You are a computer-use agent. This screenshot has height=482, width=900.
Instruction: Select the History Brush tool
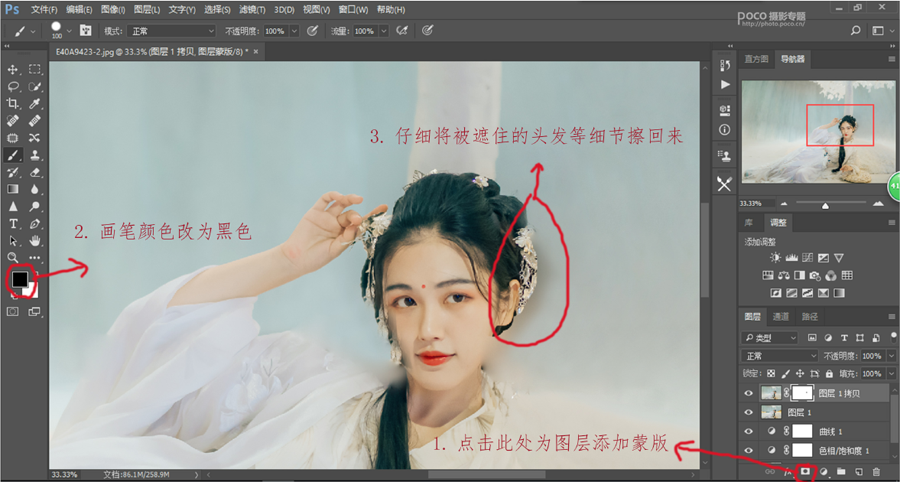13,172
